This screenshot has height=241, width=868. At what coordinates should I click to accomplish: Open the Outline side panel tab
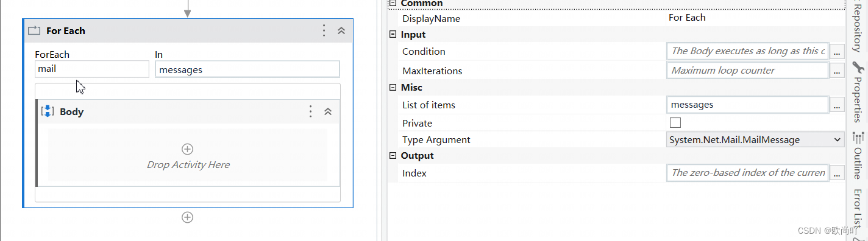tap(857, 155)
